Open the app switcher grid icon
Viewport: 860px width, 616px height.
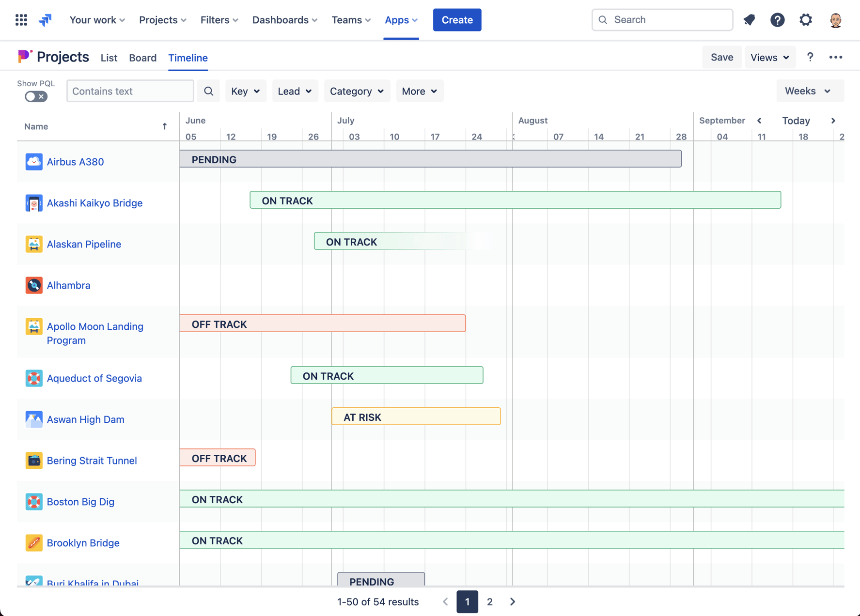coord(21,19)
